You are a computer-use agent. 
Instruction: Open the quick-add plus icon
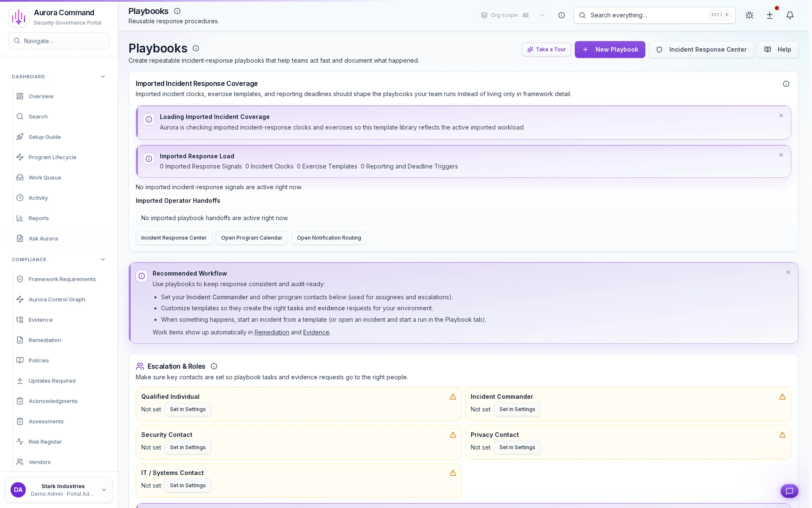(x=770, y=15)
